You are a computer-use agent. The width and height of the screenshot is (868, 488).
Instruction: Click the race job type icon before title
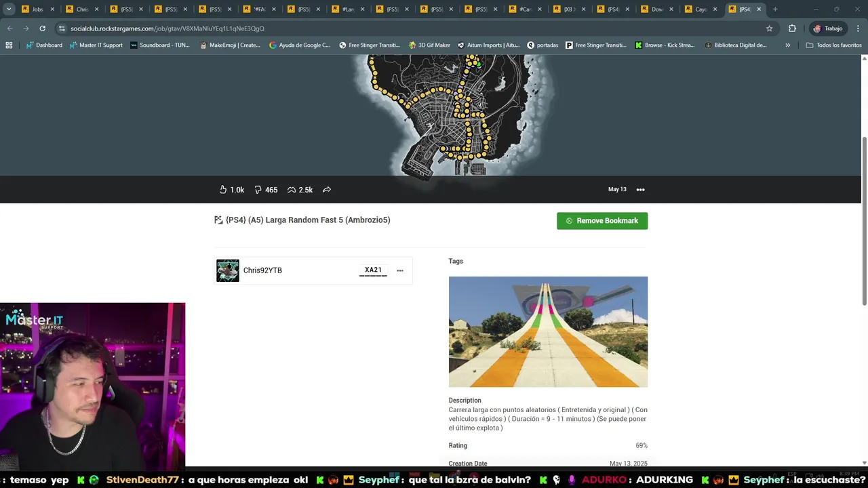click(x=218, y=220)
